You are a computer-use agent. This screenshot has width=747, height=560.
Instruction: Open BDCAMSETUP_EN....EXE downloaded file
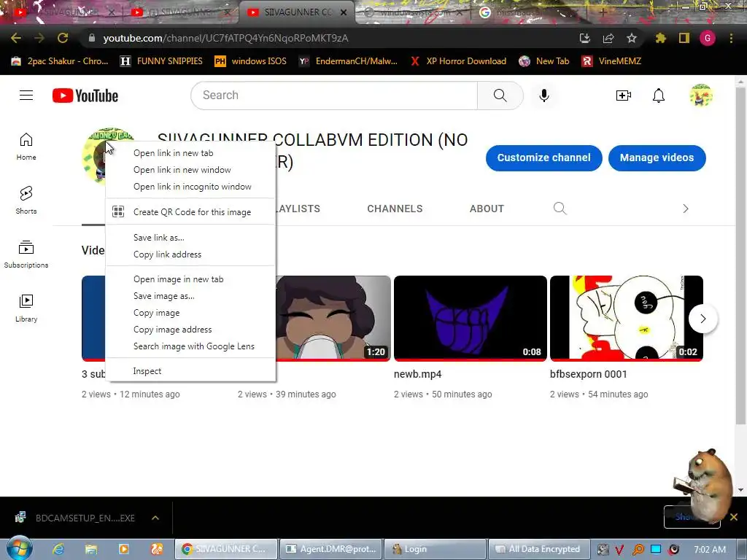76,518
